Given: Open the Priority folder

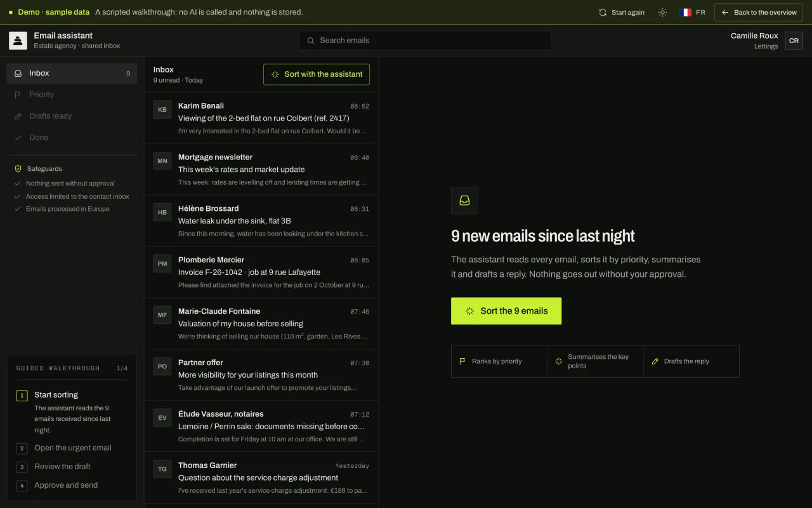Looking at the screenshot, I should pyautogui.click(x=72, y=95).
